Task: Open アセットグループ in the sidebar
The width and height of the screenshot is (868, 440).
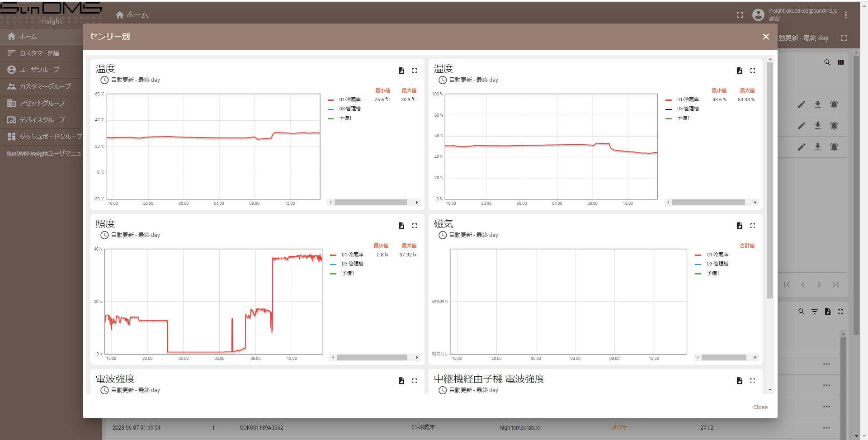Action: coord(42,103)
